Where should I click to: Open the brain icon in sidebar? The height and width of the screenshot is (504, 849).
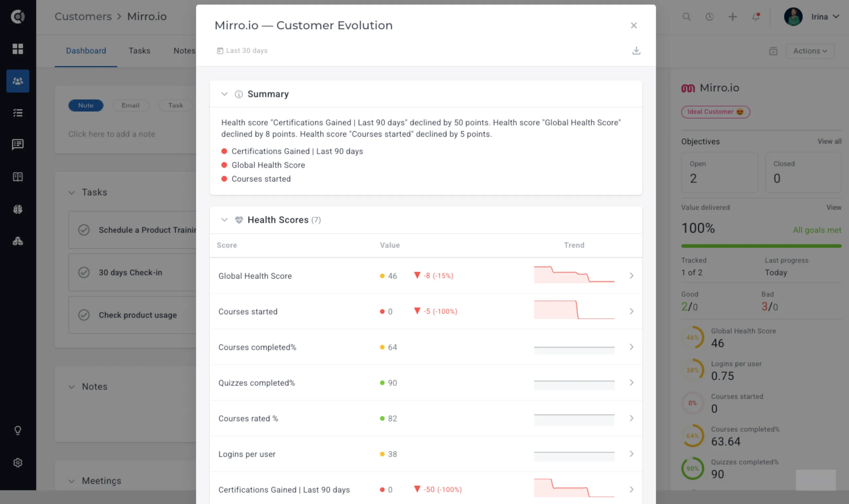18,209
